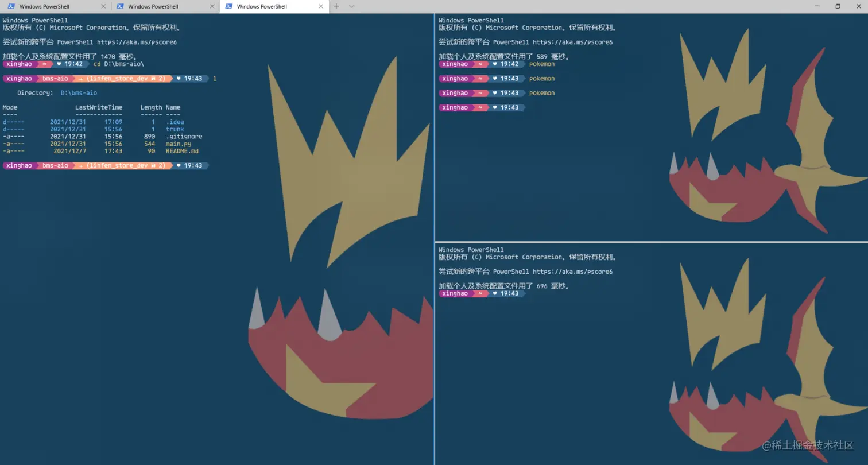This screenshot has width=868, height=465.
Task: Click the pokemon command on the 19:42 line
Action: (542, 64)
